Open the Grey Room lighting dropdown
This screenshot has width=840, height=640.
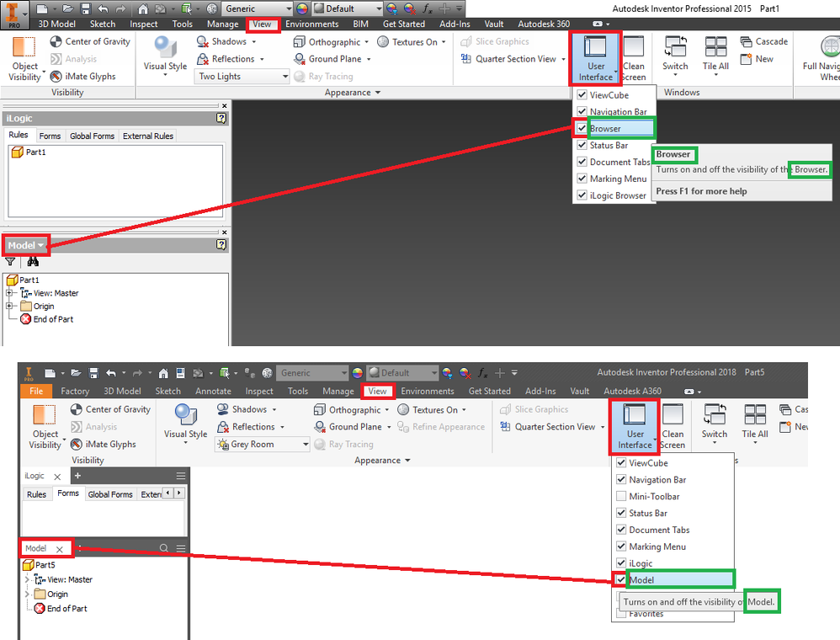click(x=263, y=444)
